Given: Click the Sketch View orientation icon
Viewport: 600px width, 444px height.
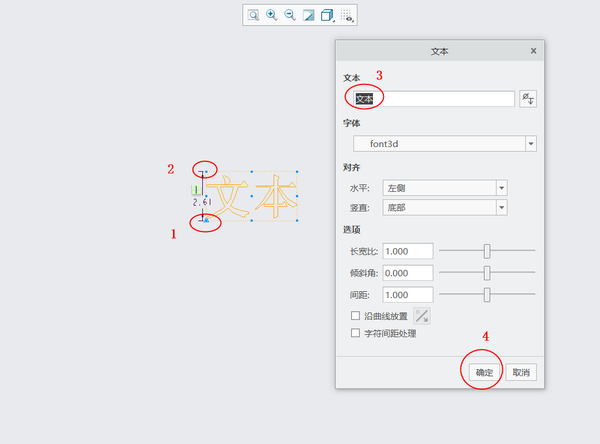Looking at the screenshot, I should (308, 15).
